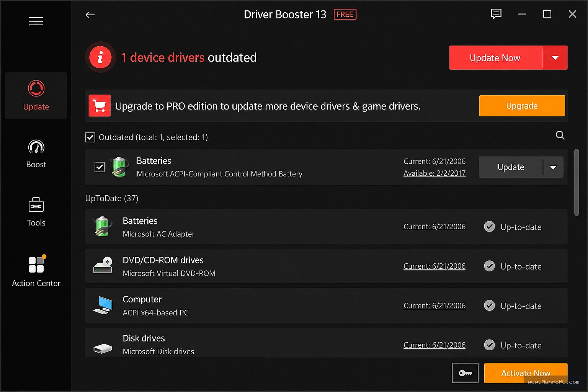This screenshot has width=588, height=392.
Task: Click "Up-to-date" label in Computer row
Action: coord(521,306)
